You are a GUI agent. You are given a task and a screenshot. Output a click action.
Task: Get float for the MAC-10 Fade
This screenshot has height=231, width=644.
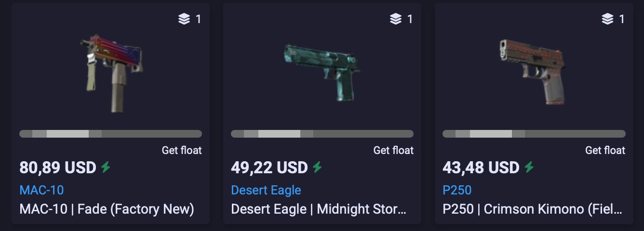182,151
